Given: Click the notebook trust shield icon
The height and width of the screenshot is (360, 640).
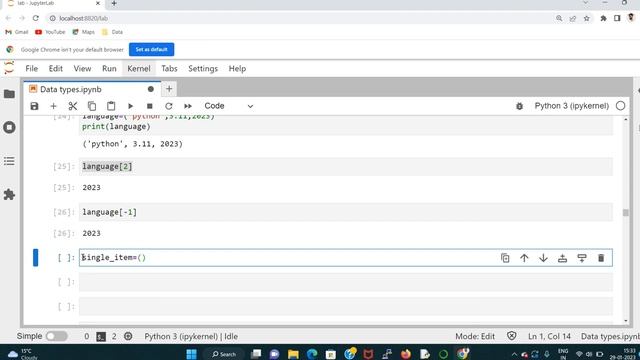Looking at the screenshot, I should coord(511,336).
